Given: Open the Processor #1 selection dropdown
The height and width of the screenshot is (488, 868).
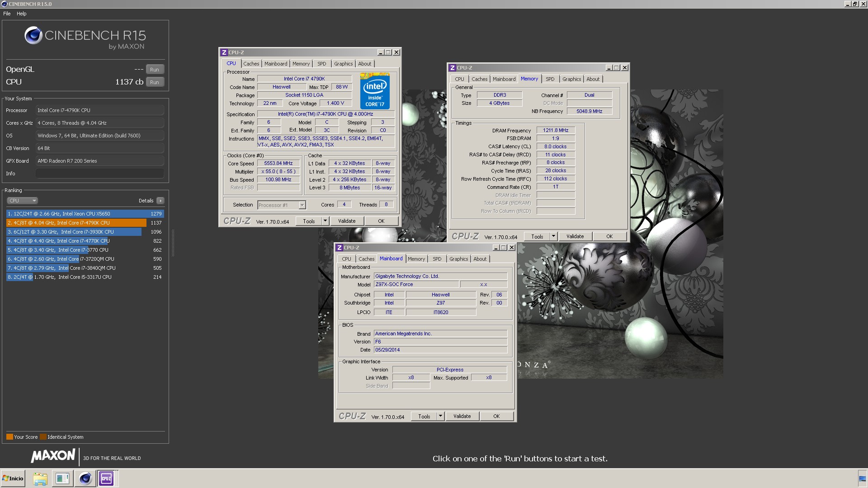Looking at the screenshot, I should (282, 205).
